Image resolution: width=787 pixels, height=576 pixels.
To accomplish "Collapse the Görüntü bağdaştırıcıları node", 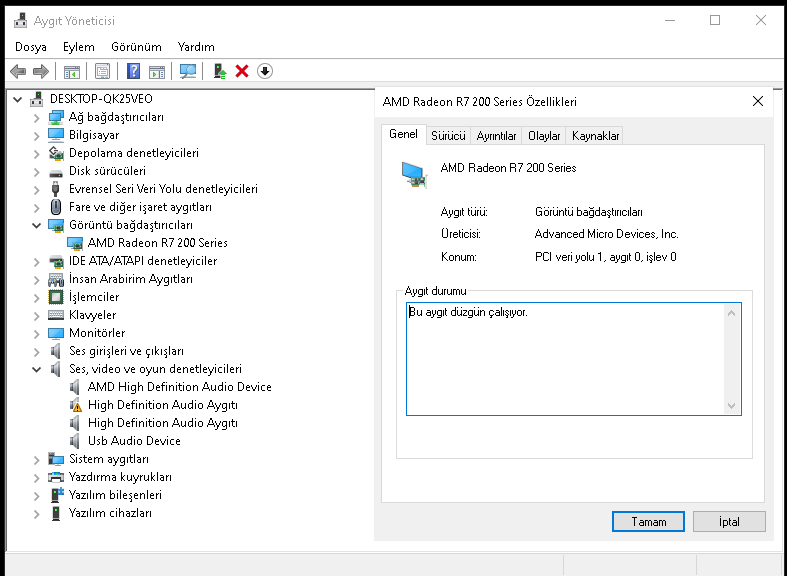I will click(x=37, y=225).
